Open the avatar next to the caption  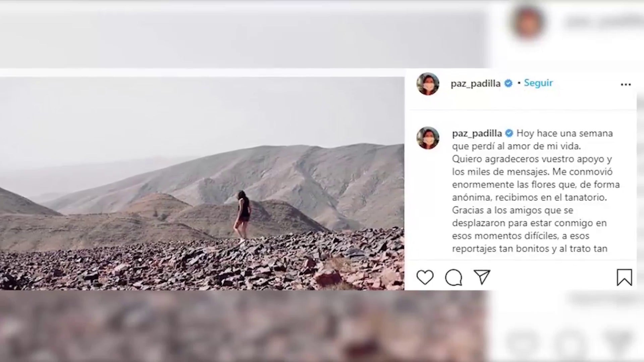click(x=428, y=138)
